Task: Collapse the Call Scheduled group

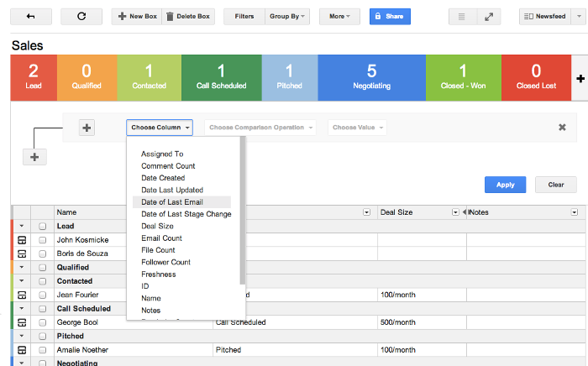Action: click(22, 308)
